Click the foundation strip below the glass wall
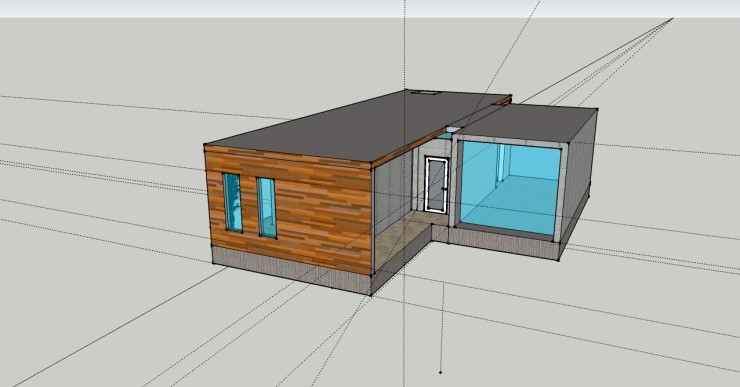 (x=503, y=243)
